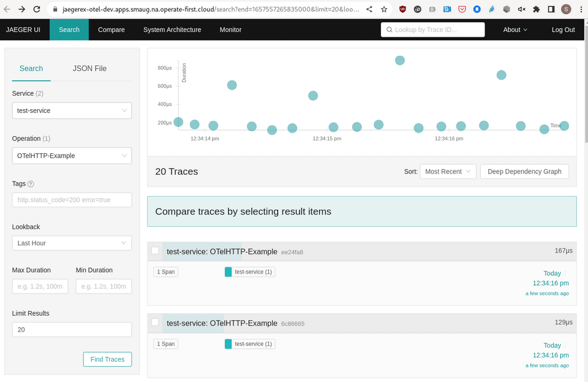Click the uBlock Origin extension icon
This screenshot has width=588, height=382.
pyautogui.click(x=404, y=10)
